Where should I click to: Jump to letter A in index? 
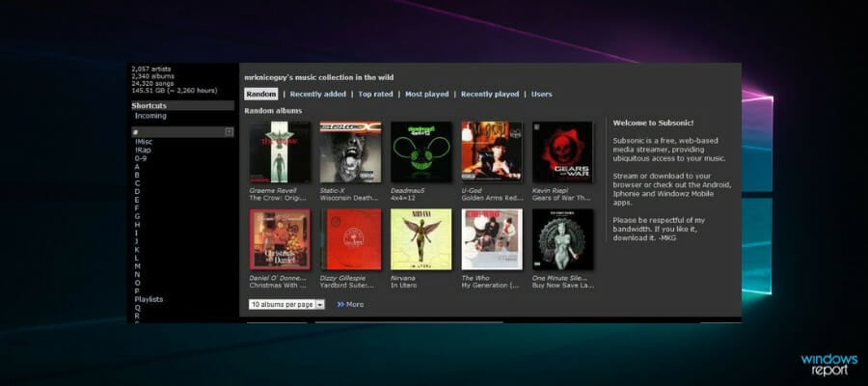click(137, 167)
